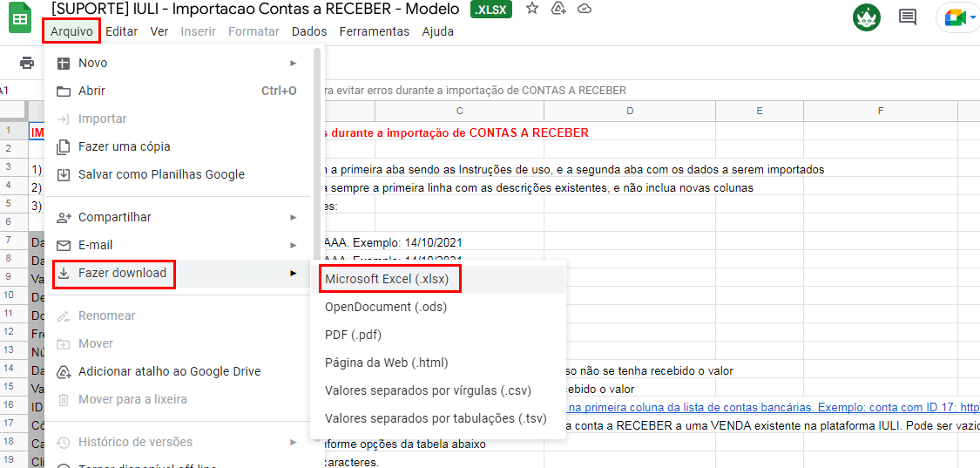
Task: Click the green Google Sheets home icon
Action: (21, 18)
